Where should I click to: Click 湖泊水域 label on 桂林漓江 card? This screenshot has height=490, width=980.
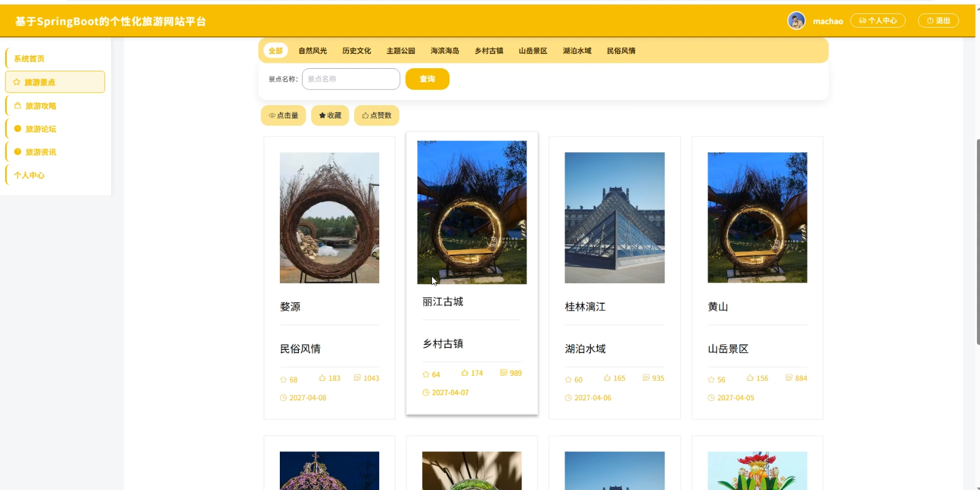585,349
